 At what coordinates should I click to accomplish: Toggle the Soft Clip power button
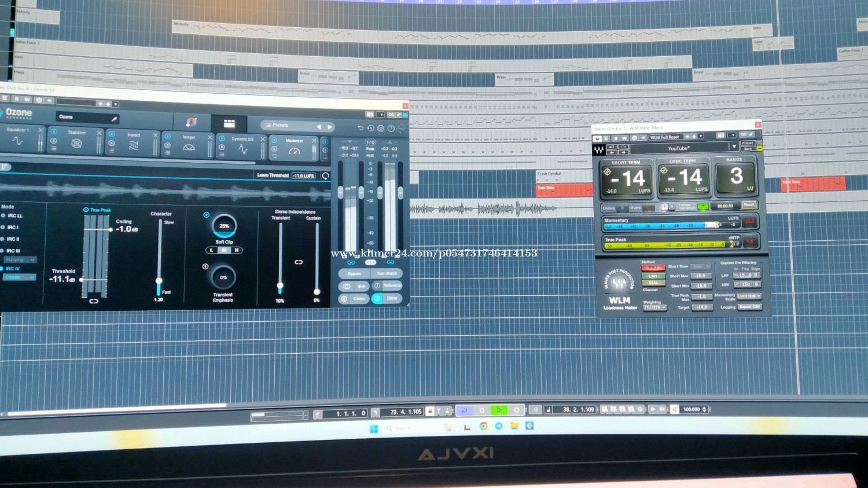tap(207, 215)
